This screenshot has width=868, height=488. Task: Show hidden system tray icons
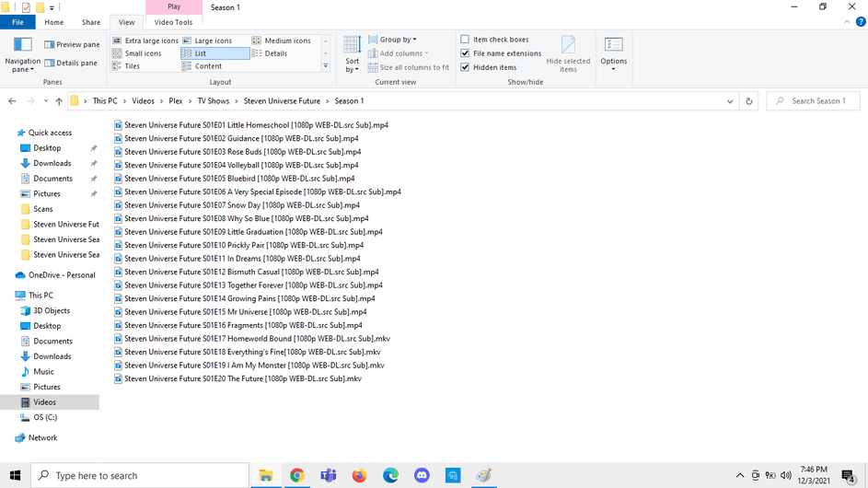[x=739, y=475]
